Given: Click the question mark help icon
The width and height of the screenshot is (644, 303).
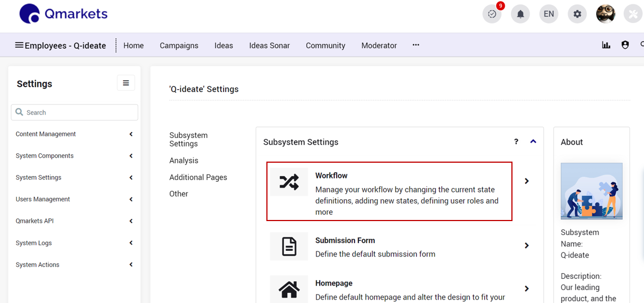Looking at the screenshot, I should (x=516, y=142).
